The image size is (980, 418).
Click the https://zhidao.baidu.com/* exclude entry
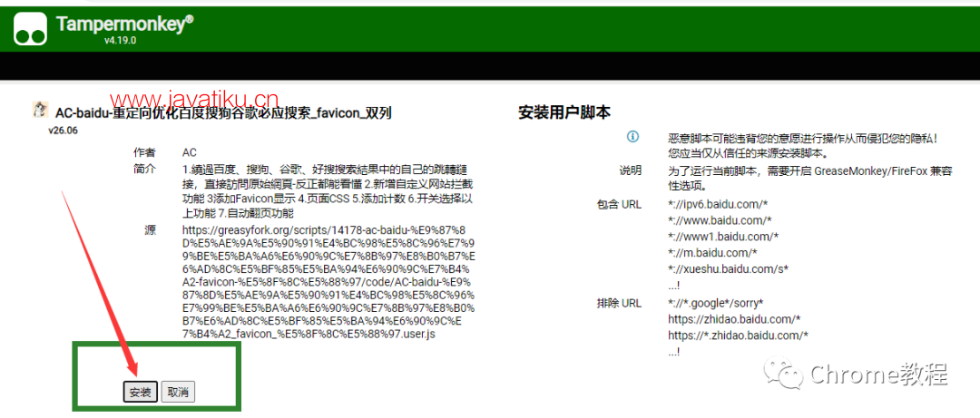pyautogui.click(x=734, y=319)
